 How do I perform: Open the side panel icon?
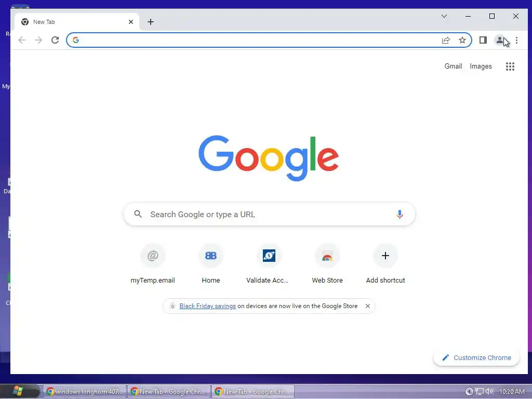483,41
